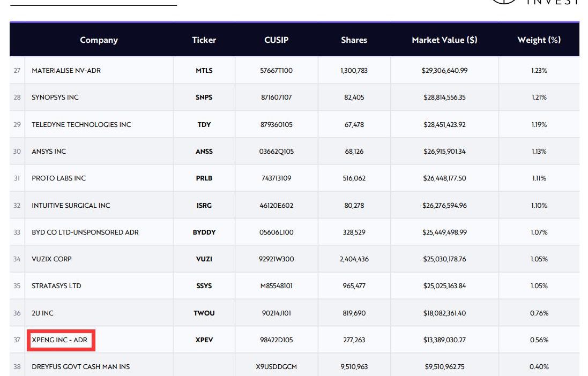This screenshot has height=376, width=588.
Task: Click the company name "MATERIALISE NV-ADR"
Action: [x=66, y=71]
